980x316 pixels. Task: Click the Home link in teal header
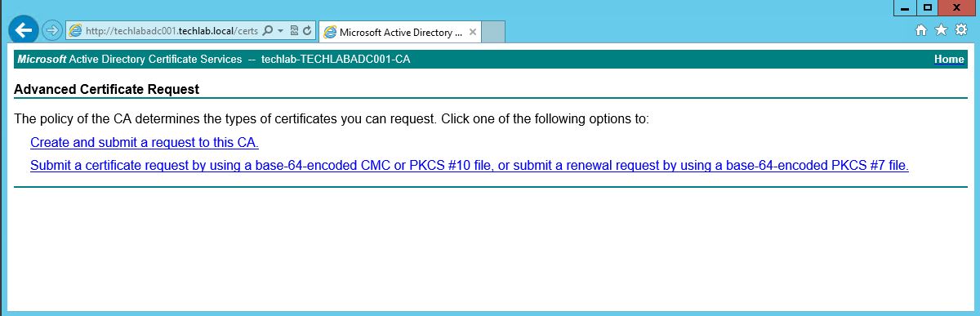949,60
